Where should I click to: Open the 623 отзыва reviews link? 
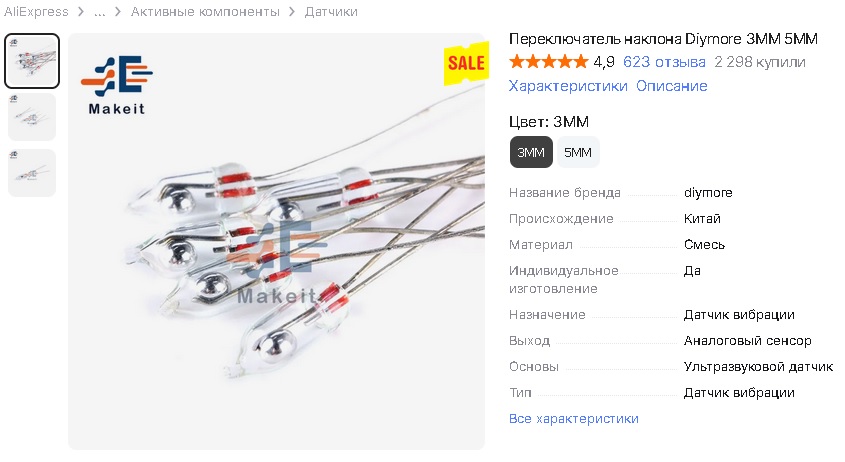(x=664, y=62)
